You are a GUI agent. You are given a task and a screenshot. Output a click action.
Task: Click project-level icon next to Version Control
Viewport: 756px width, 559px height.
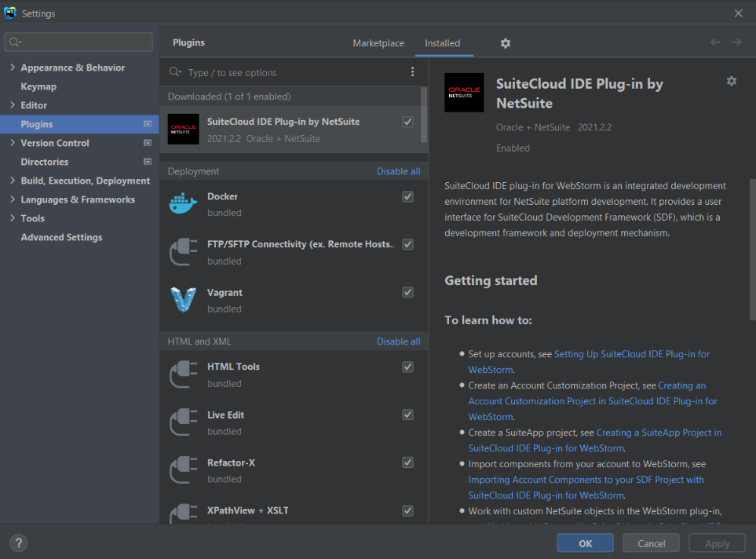pyautogui.click(x=148, y=143)
